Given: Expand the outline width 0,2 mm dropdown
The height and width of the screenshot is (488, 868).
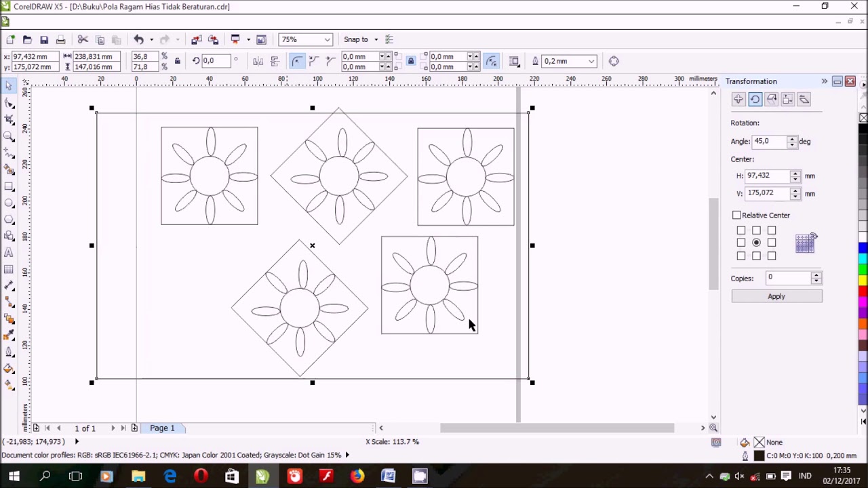Looking at the screenshot, I should [x=591, y=61].
